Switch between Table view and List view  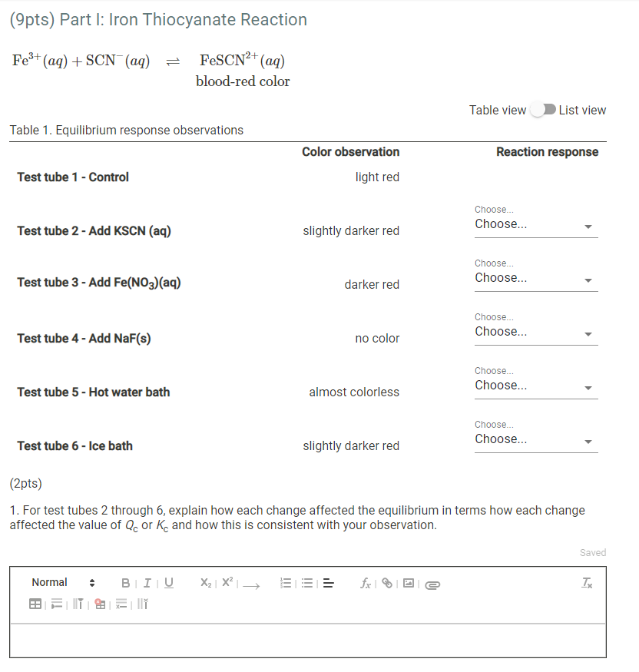[543, 110]
